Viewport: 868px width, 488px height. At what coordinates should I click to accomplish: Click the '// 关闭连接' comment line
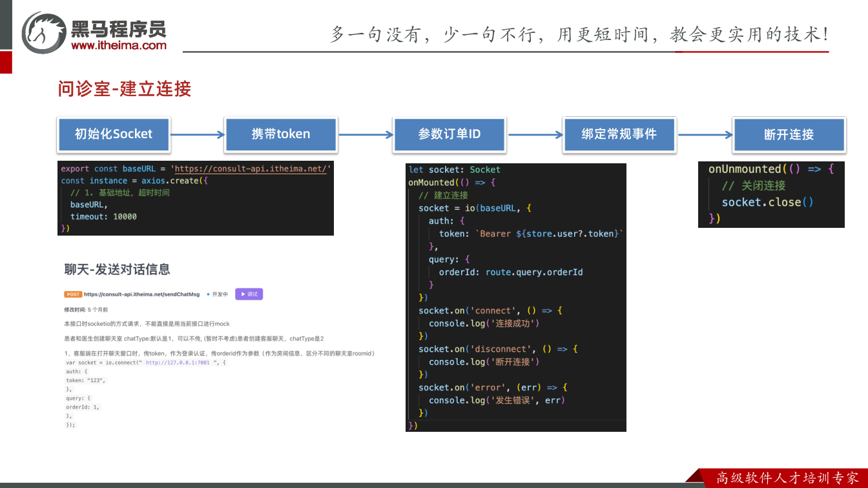pyautogui.click(x=754, y=186)
